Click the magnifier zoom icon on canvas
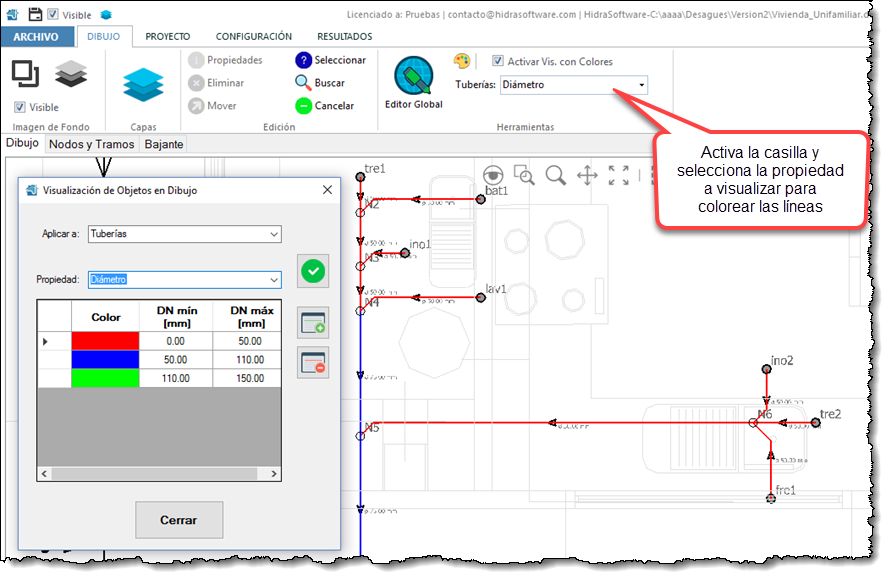The height and width of the screenshot is (579, 890). (x=556, y=176)
